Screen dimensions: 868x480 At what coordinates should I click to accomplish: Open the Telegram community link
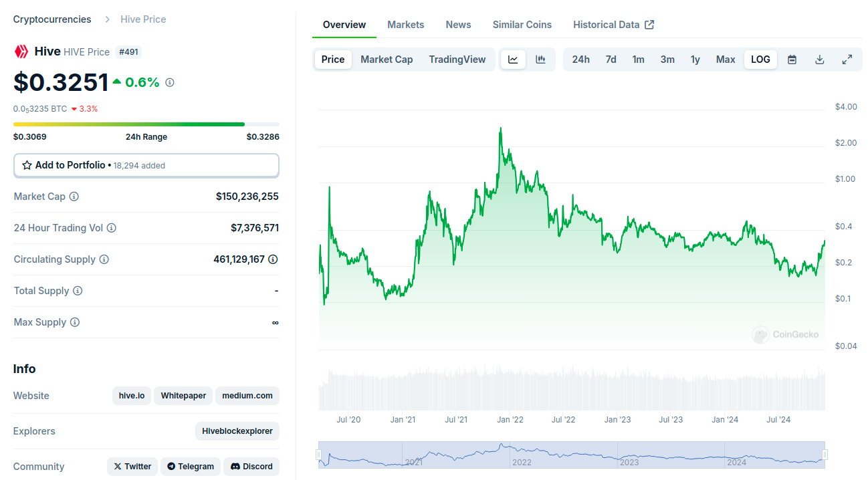191,467
